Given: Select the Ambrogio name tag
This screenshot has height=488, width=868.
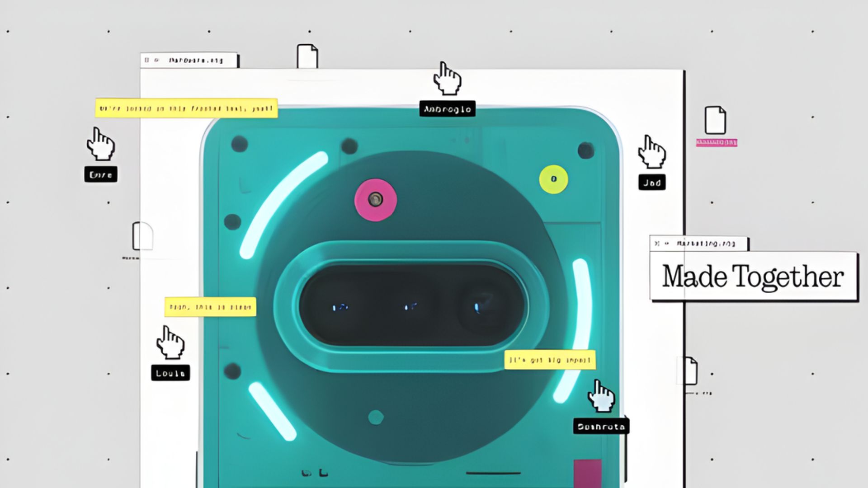Looking at the screenshot, I should pyautogui.click(x=447, y=109).
